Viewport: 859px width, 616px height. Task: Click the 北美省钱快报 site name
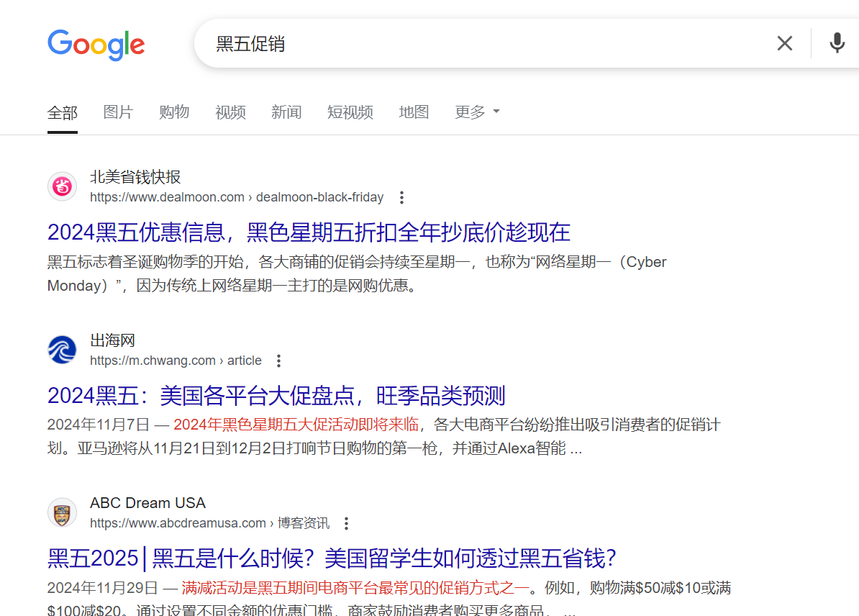pos(135,177)
